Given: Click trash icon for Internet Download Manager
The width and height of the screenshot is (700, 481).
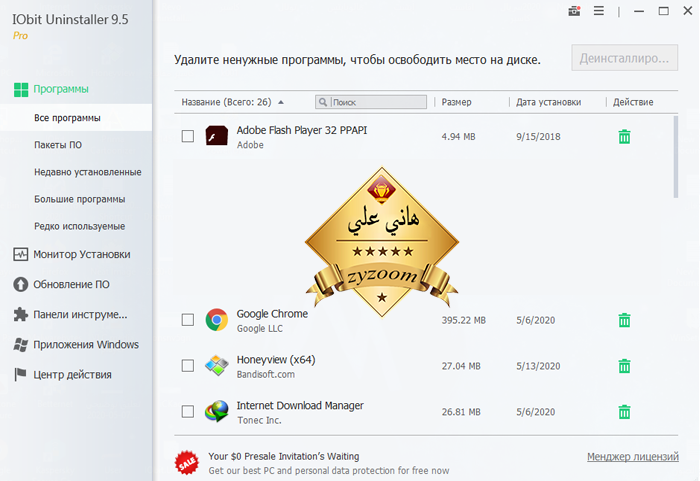Looking at the screenshot, I should (x=624, y=412).
